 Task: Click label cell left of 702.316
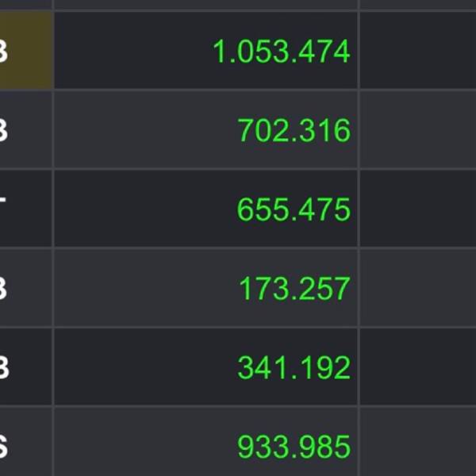pos(26,129)
